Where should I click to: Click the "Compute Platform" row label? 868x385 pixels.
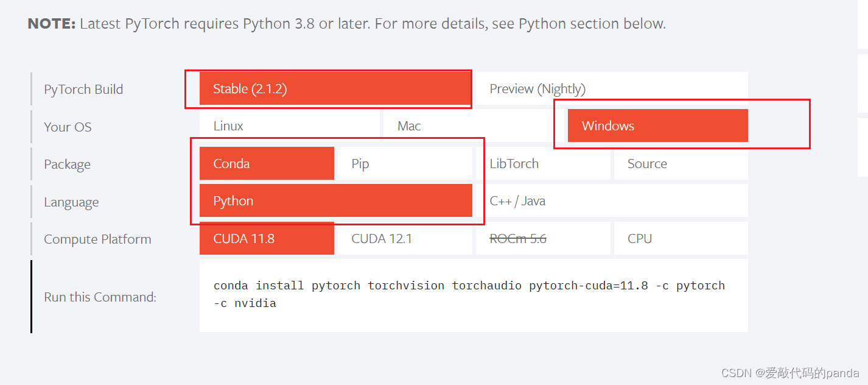tap(97, 239)
